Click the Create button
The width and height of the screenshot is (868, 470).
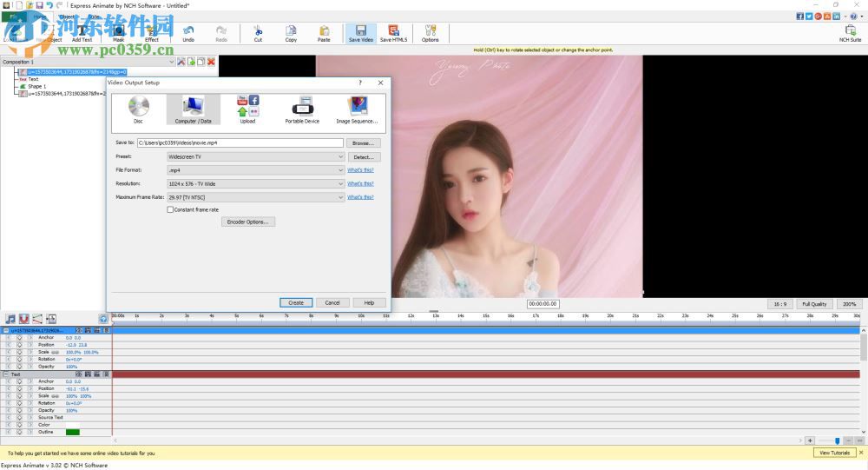coord(296,302)
